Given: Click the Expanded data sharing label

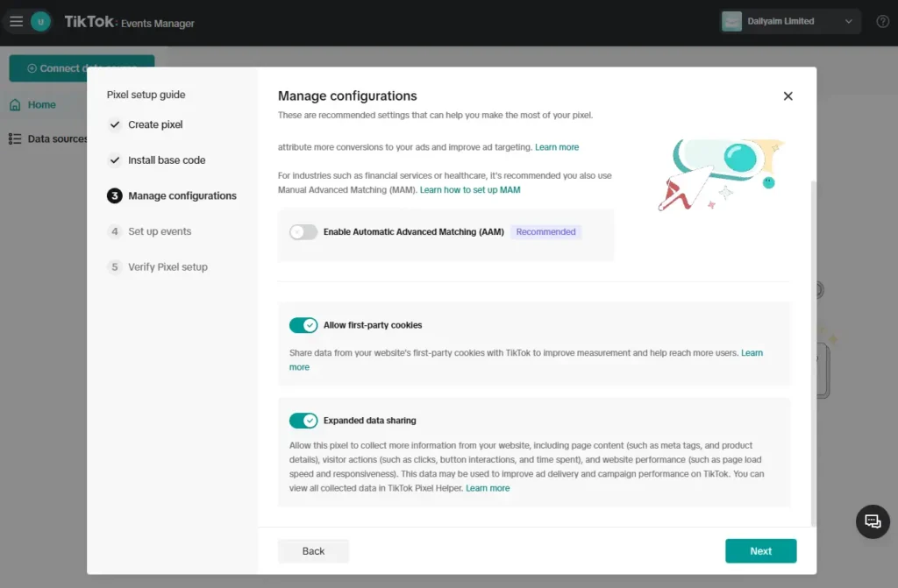Looking at the screenshot, I should coord(370,421).
